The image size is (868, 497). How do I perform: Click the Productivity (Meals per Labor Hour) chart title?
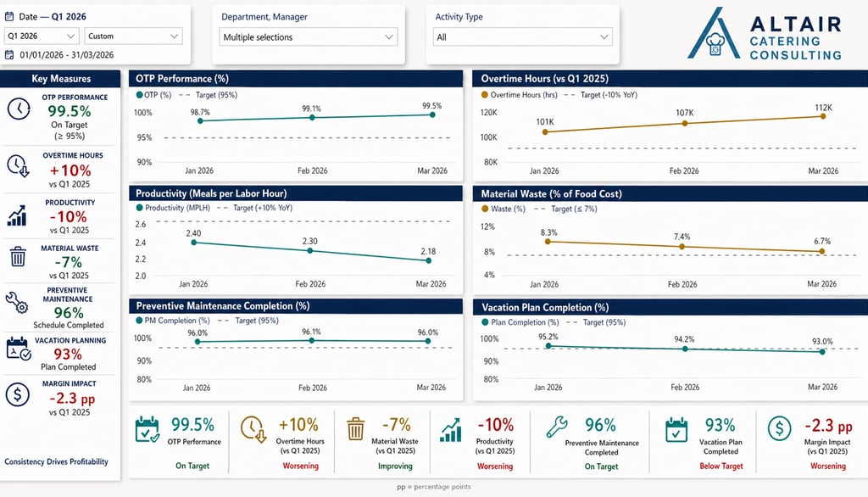point(211,193)
